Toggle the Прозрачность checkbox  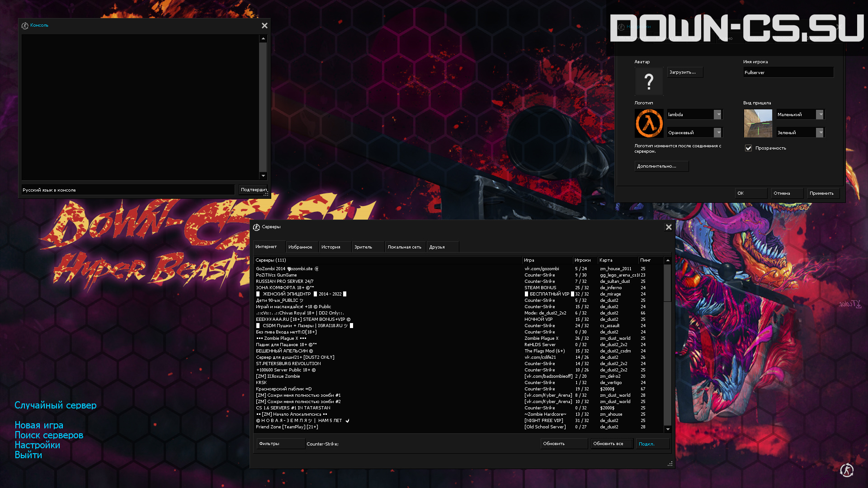748,148
